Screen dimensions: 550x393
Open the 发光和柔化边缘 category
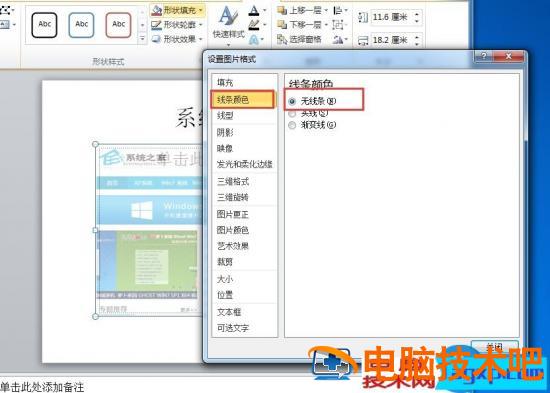click(x=244, y=164)
